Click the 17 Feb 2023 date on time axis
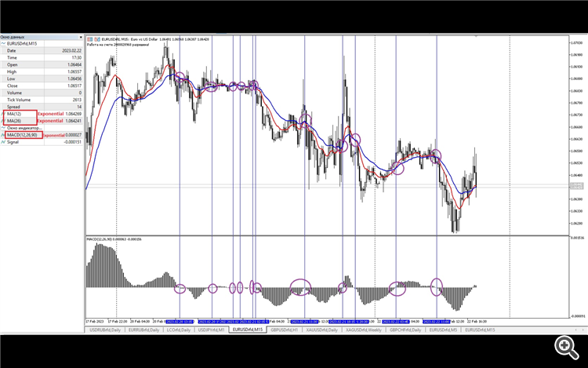Viewport: 588px width, 368px height. [95, 322]
